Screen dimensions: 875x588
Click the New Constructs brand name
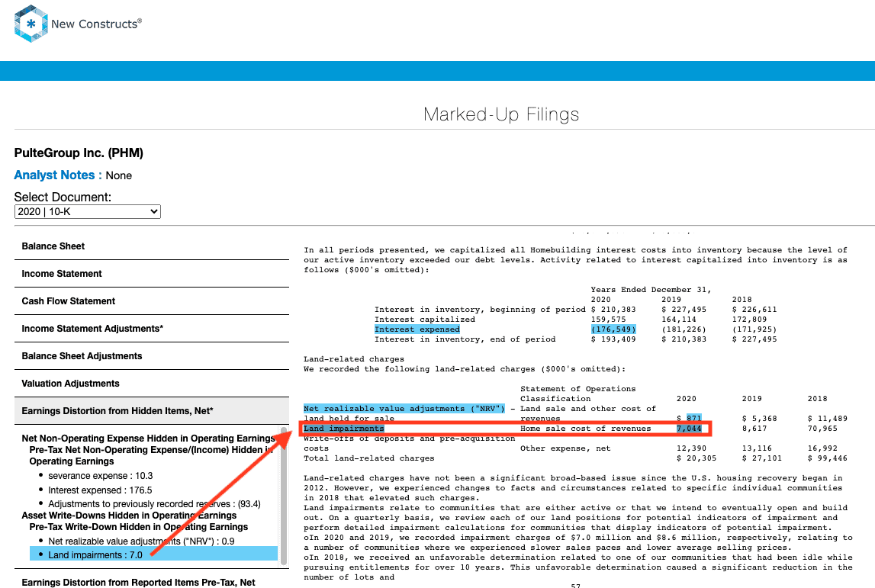click(x=97, y=24)
